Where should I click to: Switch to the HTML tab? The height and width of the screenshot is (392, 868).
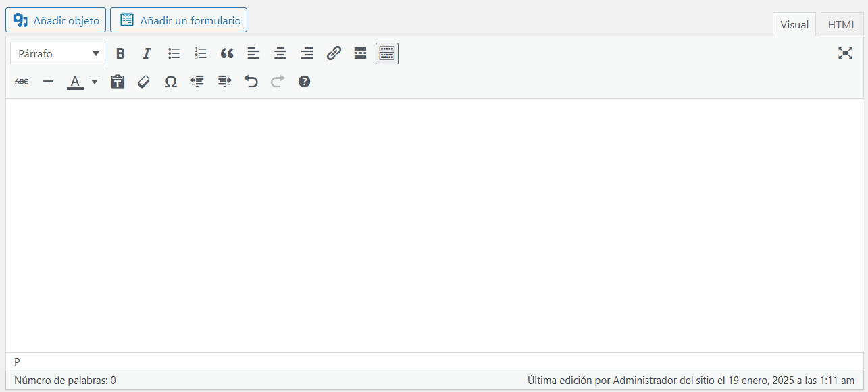(842, 25)
